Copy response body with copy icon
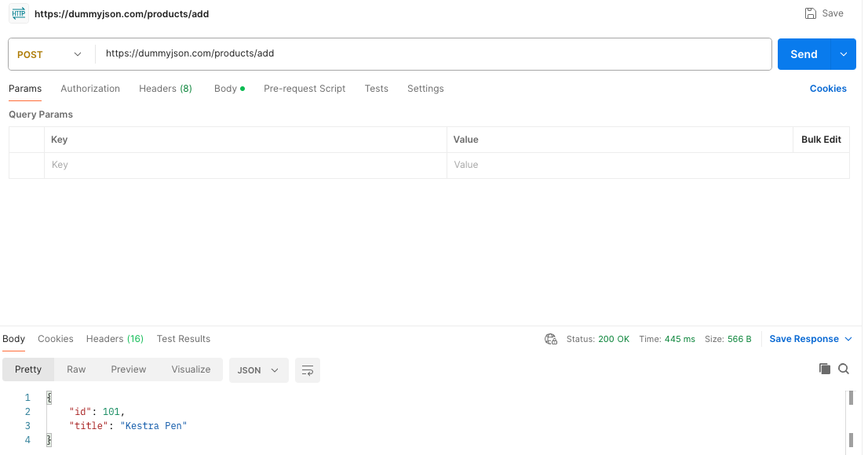Viewport: 868px width, 455px height. [x=824, y=369]
